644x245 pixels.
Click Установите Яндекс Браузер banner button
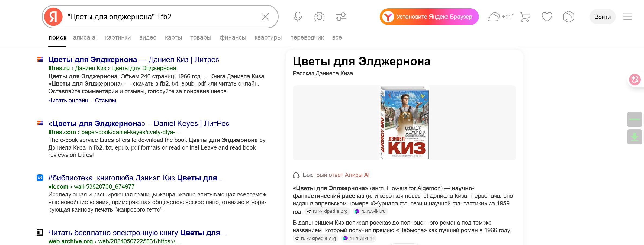tap(429, 17)
